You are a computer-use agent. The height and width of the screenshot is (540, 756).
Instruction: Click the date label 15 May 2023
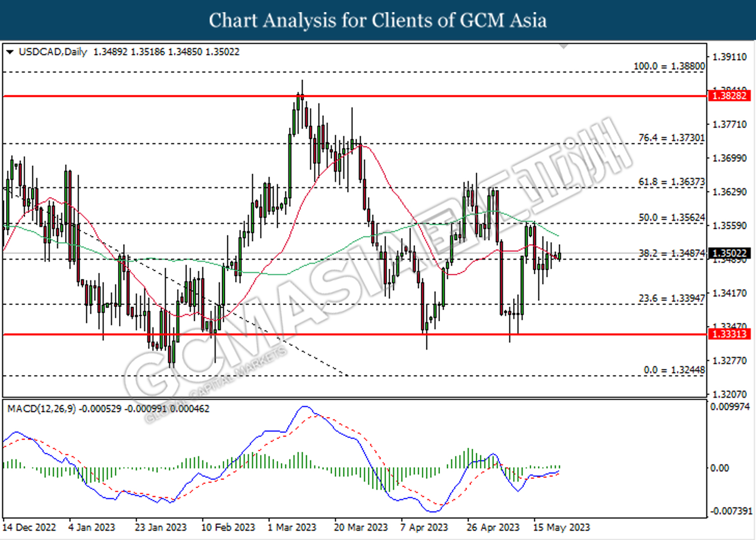point(561,527)
